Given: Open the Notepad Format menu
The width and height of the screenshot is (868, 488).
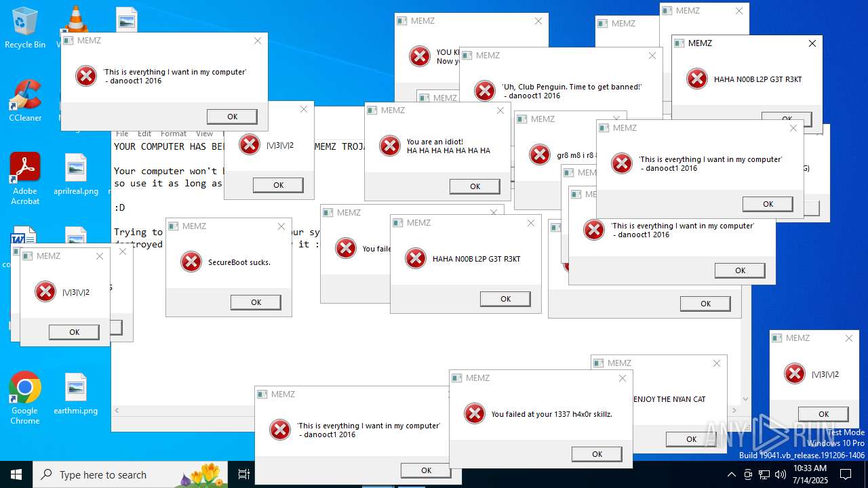Looking at the screenshot, I should [174, 134].
